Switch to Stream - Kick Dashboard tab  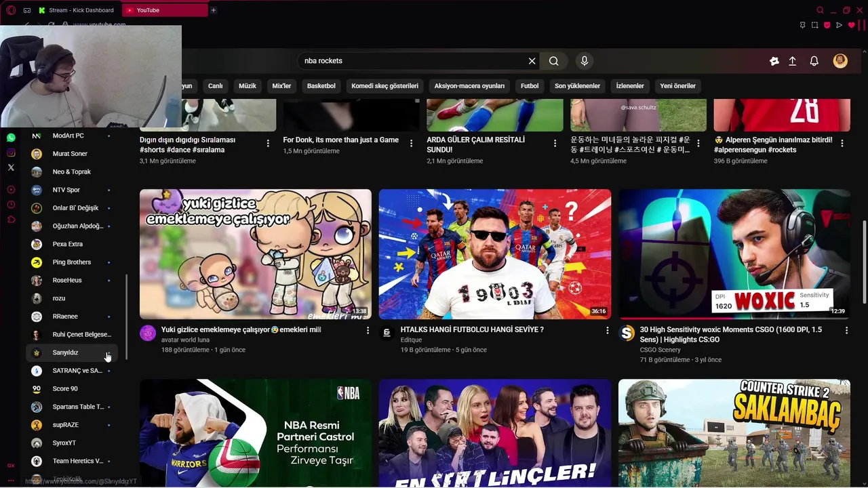[x=77, y=10]
